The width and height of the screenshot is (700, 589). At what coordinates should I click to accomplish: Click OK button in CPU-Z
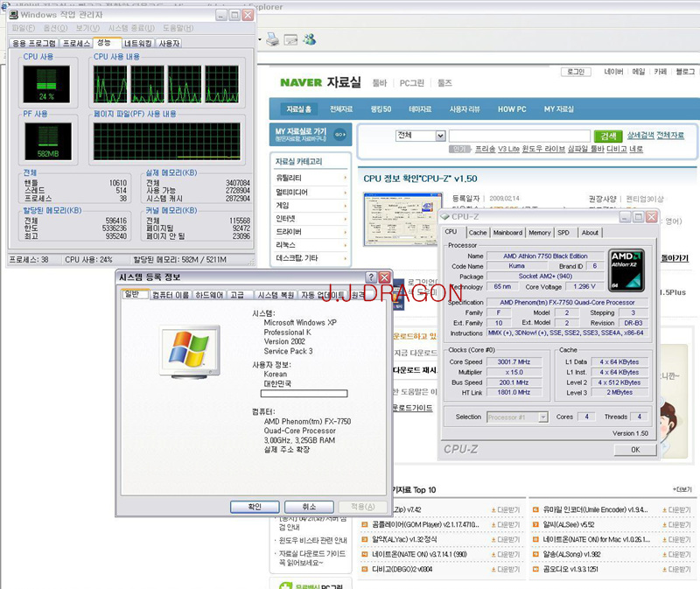635,450
